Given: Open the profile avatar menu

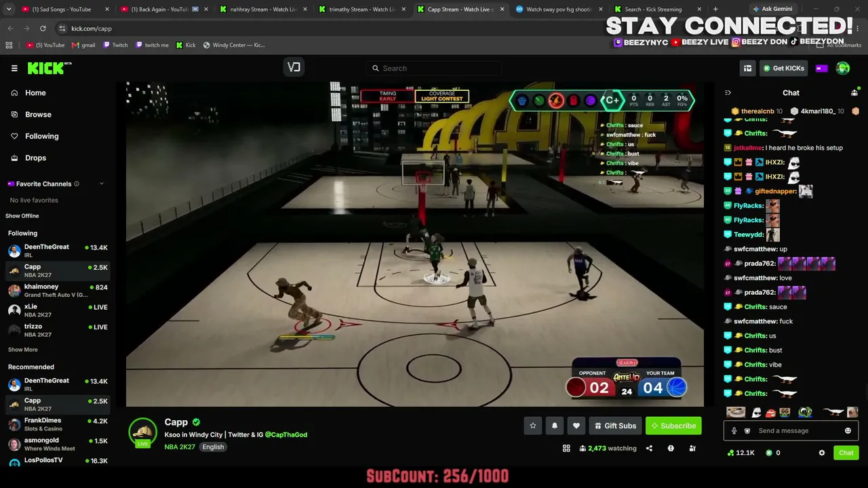Looking at the screenshot, I should (x=843, y=68).
